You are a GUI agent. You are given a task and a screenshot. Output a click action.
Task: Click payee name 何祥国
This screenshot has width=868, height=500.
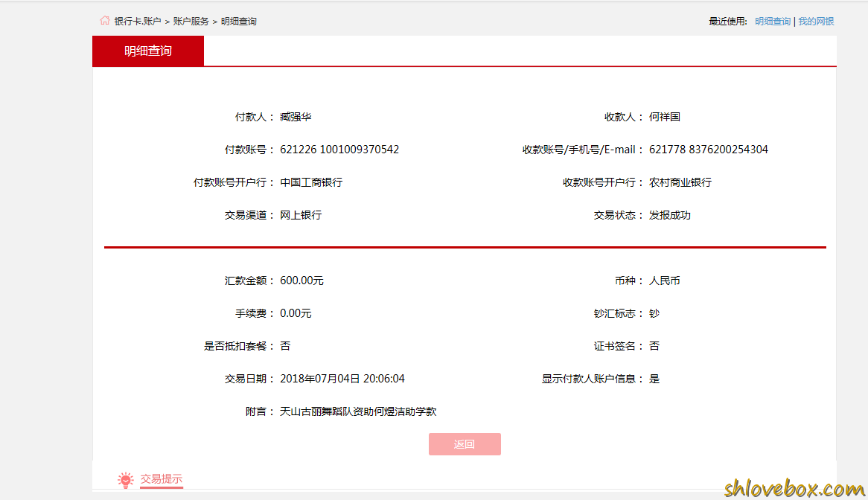pyautogui.click(x=664, y=117)
